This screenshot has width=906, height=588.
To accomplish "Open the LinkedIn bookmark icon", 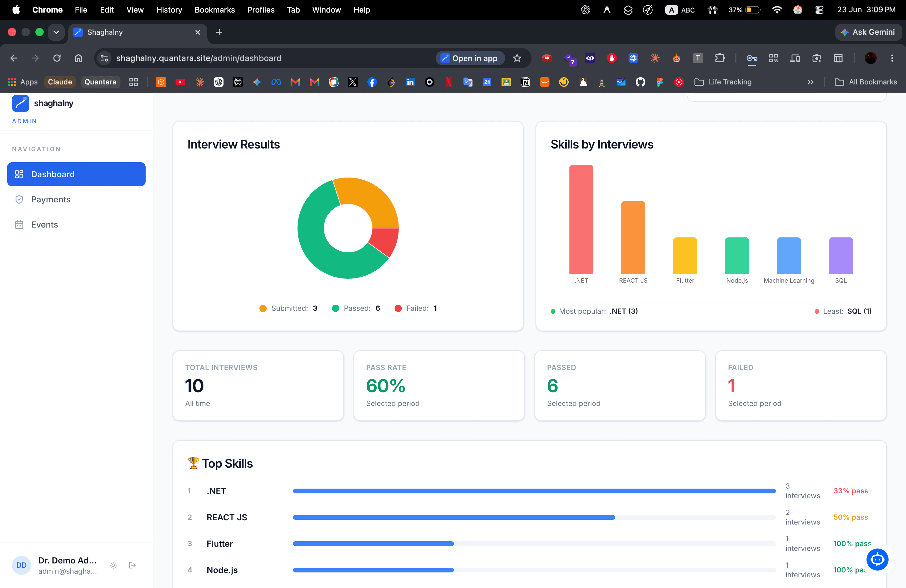I will (410, 82).
